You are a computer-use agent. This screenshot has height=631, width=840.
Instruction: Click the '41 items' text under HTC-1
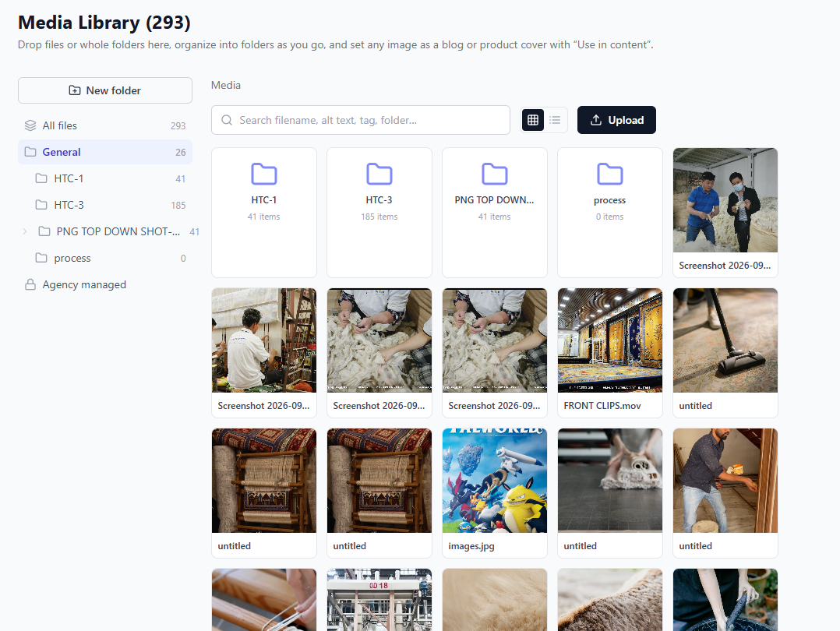(x=263, y=217)
